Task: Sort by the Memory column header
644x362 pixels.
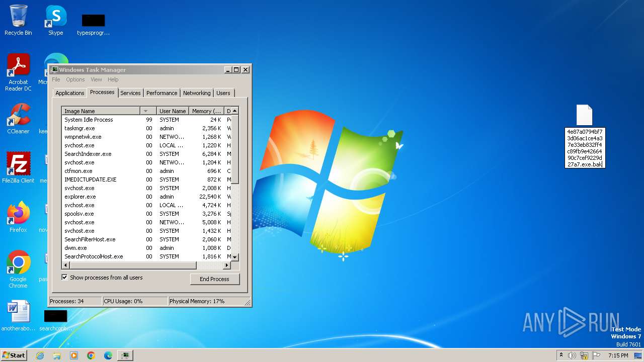Action: (x=206, y=111)
